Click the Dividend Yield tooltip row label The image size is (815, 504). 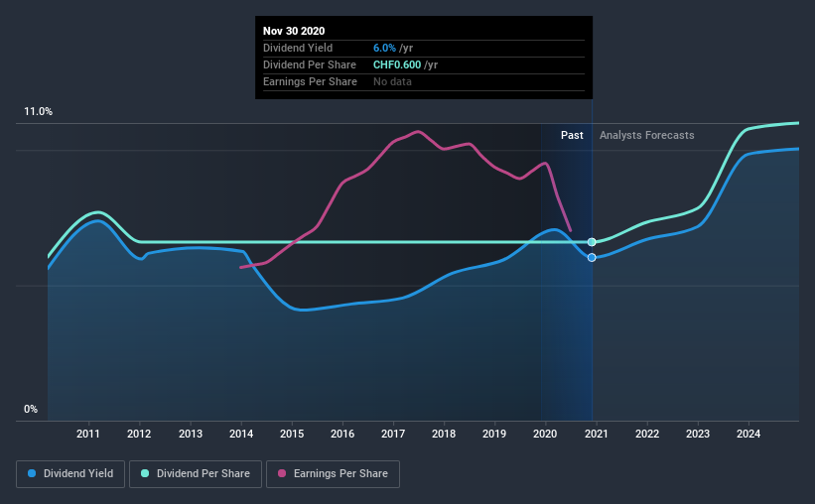(x=298, y=48)
